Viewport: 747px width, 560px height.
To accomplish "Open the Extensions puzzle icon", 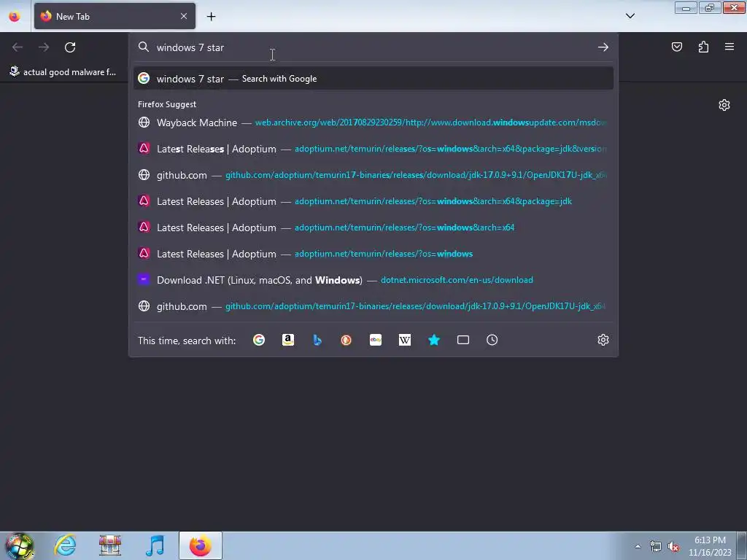I will click(703, 47).
